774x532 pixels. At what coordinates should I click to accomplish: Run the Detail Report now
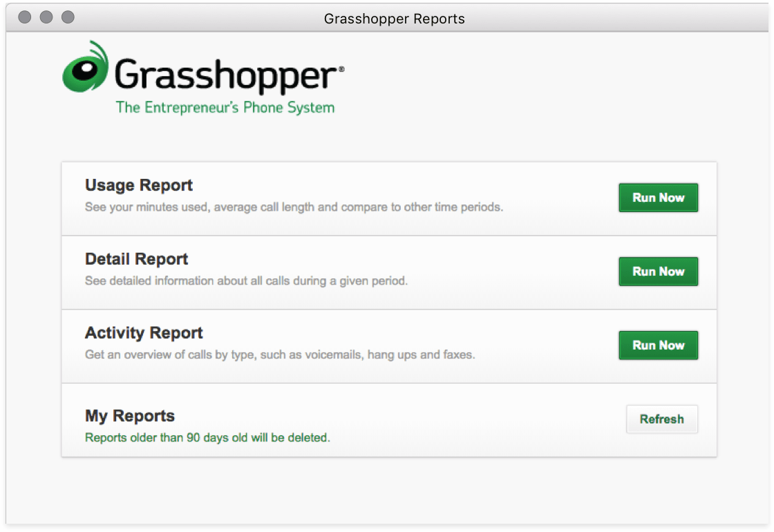pos(658,272)
